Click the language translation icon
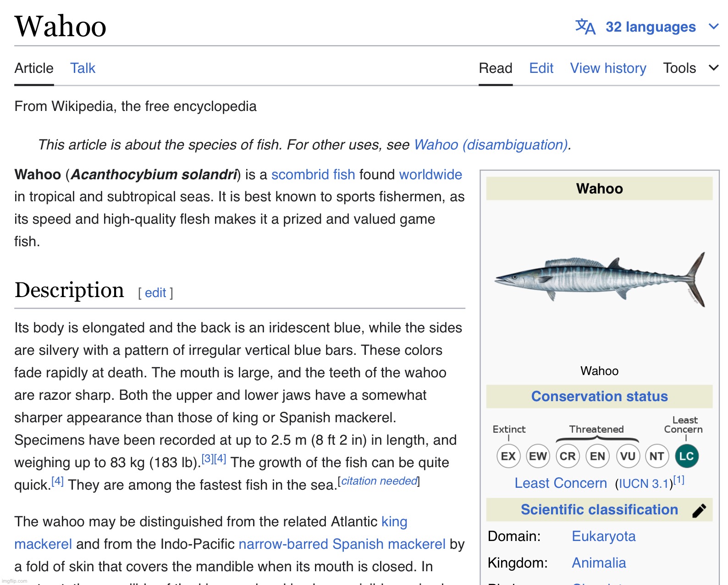 pyautogui.click(x=585, y=27)
